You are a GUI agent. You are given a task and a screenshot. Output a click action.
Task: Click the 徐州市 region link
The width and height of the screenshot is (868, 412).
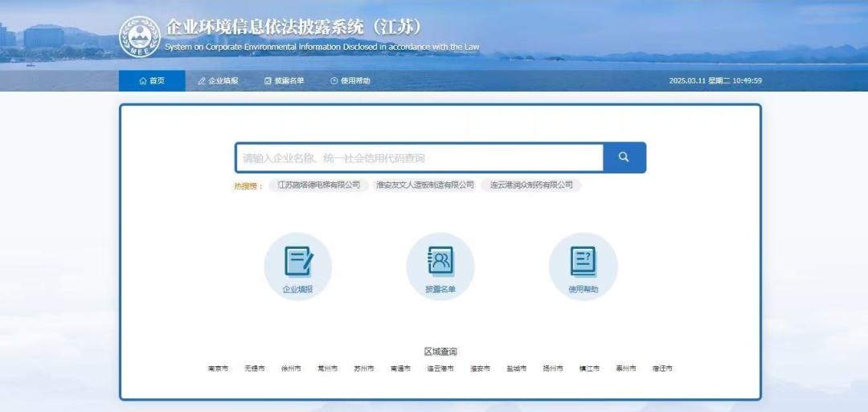[291, 369]
